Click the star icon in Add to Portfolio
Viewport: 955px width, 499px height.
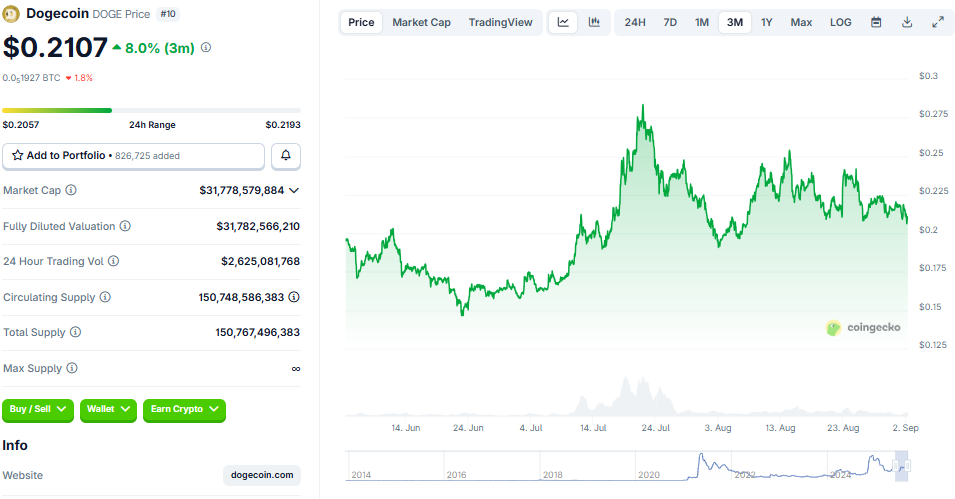point(18,155)
